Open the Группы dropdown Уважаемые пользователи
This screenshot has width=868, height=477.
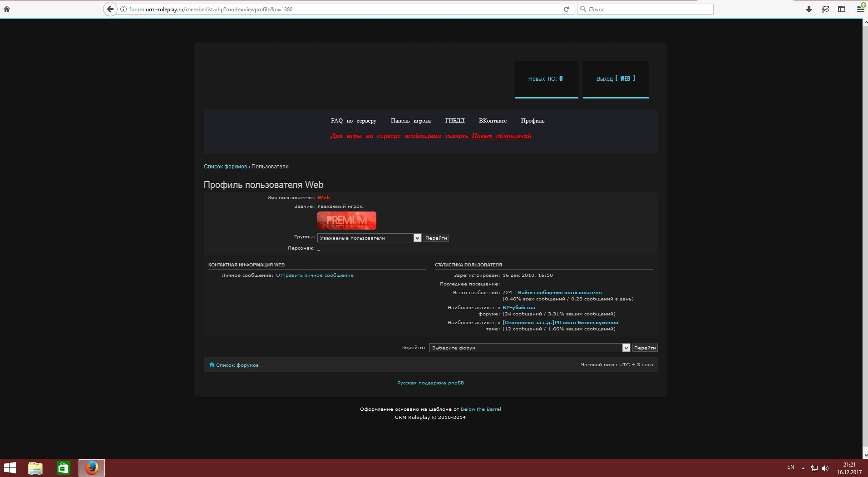369,238
